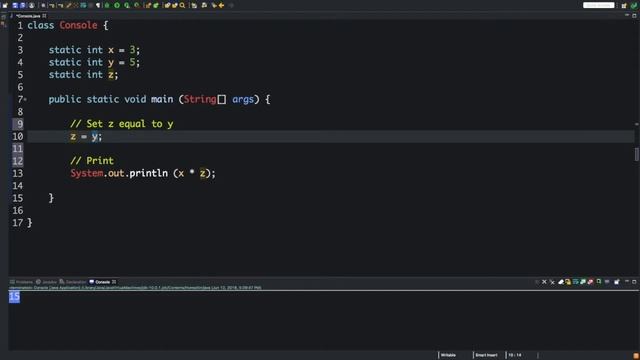640x360 pixels.
Task: Click the // Print comment
Action: click(92, 161)
